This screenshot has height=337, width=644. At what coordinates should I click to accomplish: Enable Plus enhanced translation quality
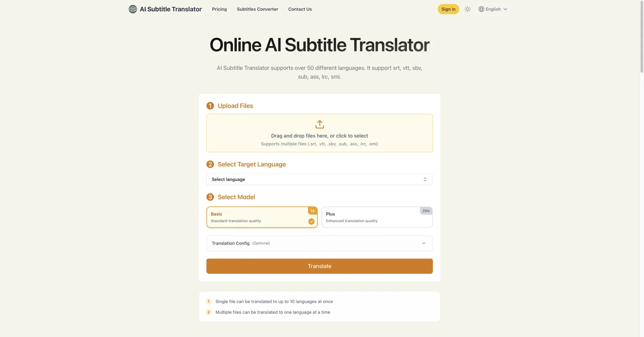click(377, 217)
